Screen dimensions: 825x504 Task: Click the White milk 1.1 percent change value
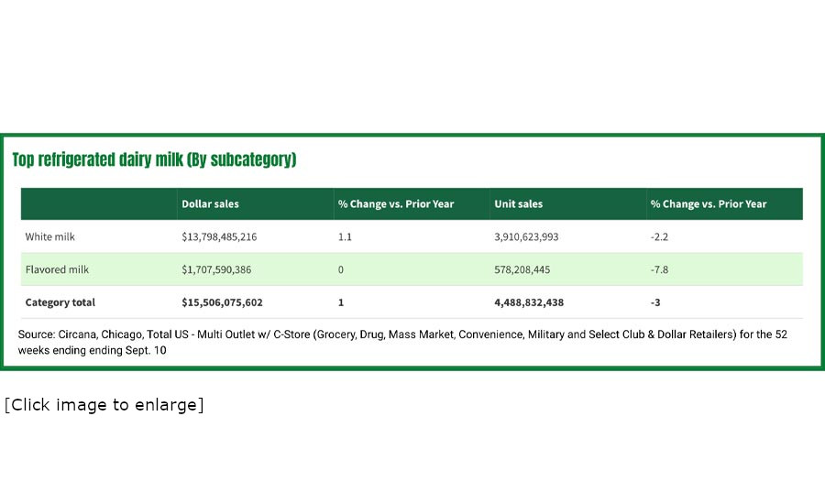tap(346, 237)
